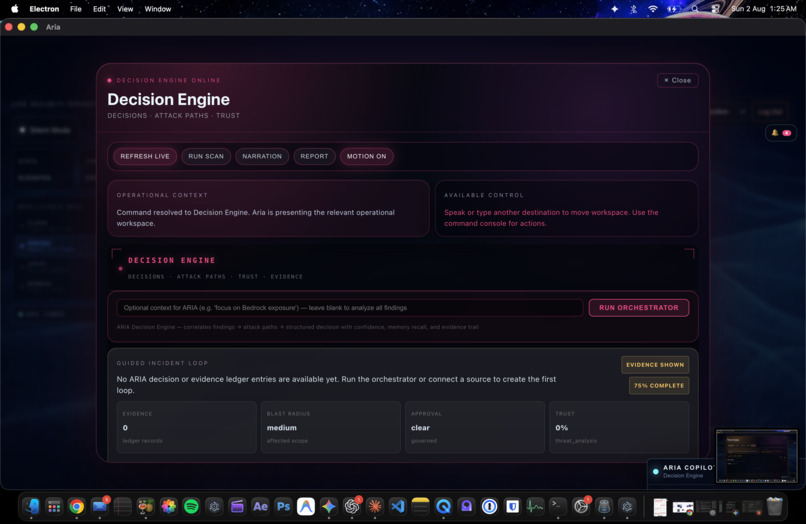Click the date and time in menu bar
This screenshot has width=806, height=524.
click(763, 9)
